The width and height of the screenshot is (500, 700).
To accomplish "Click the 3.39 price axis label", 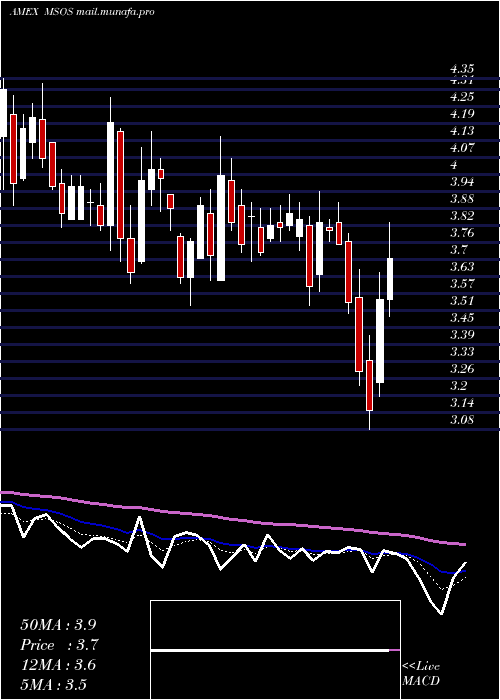I will (x=462, y=334).
